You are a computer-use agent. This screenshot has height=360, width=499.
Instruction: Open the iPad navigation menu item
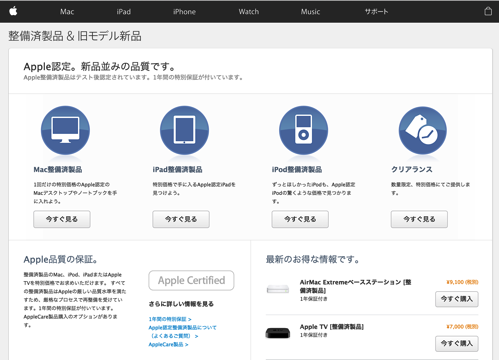[124, 12]
